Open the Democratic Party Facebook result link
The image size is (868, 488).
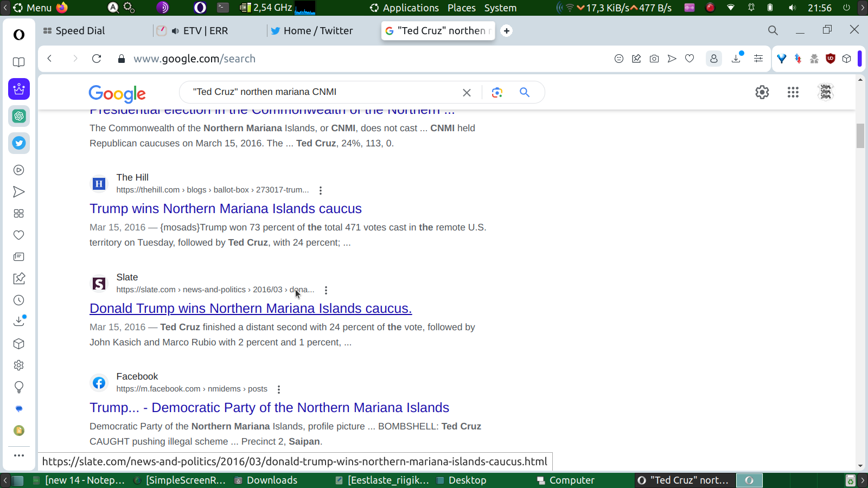pos(270,408)
